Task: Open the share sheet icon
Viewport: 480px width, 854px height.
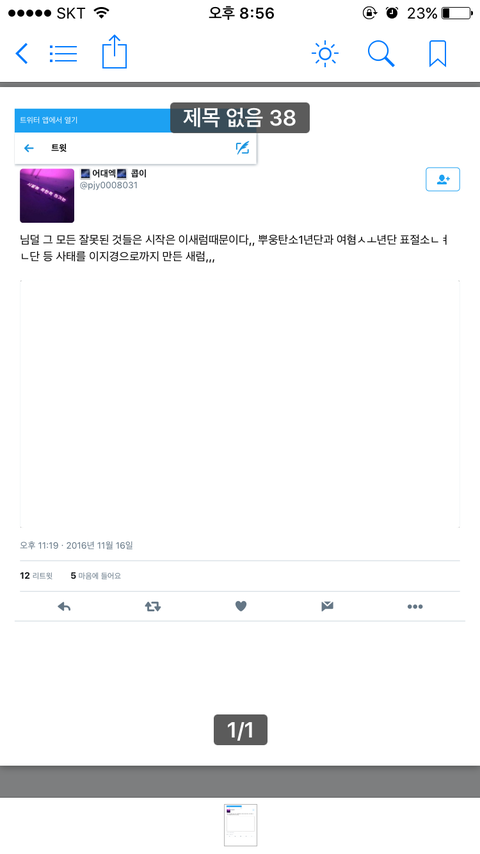Action: point(114,52)
